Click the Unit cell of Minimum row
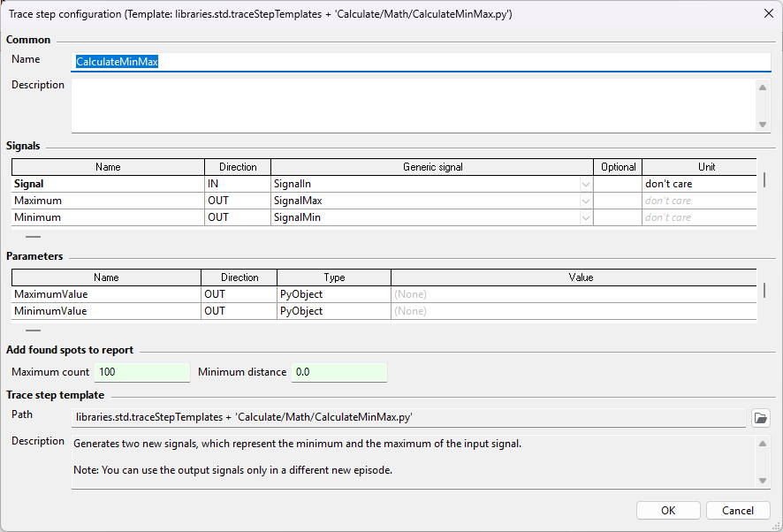Image resolution: width=783 pixels, height=532 pixels. coord(700,217)
